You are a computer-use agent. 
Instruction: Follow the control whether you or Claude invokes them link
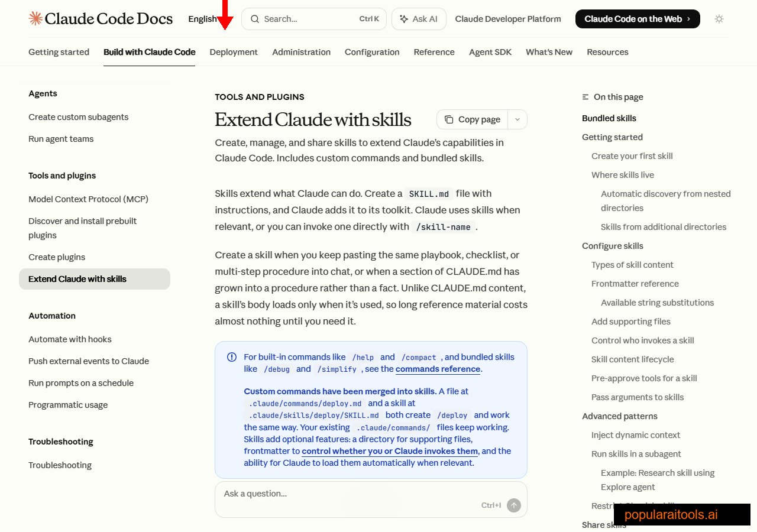390,451
